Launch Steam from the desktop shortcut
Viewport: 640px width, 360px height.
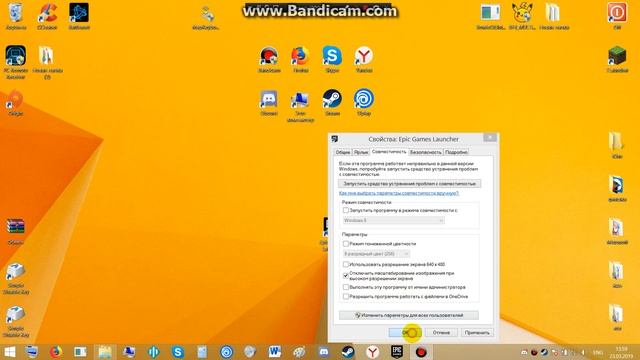[332, 103]
